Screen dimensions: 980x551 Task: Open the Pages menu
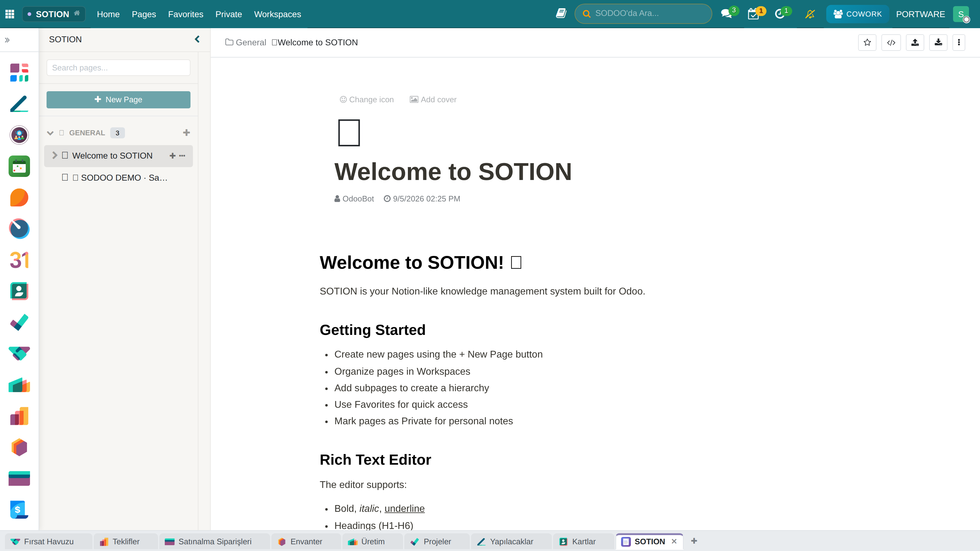point(144,14)
